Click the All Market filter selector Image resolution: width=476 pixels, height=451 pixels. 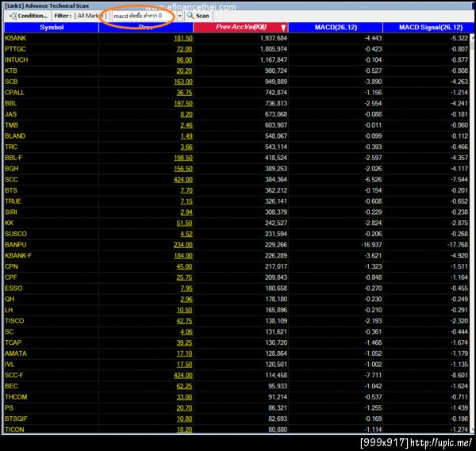tap(90, 16)
